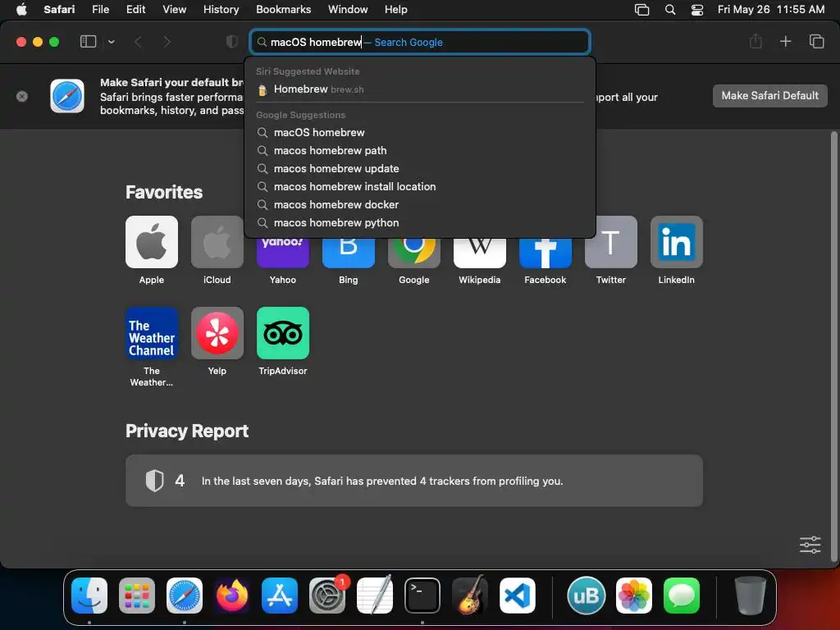The image size is (840, 630).
Task: Open the sidebar dropdown chevron
Action: pos(112,42)
